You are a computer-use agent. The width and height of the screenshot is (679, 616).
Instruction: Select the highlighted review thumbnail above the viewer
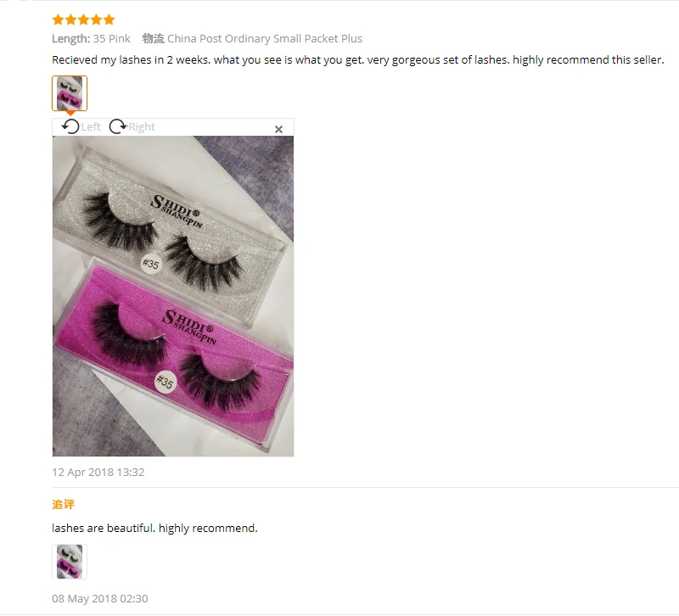click(70, 93)
